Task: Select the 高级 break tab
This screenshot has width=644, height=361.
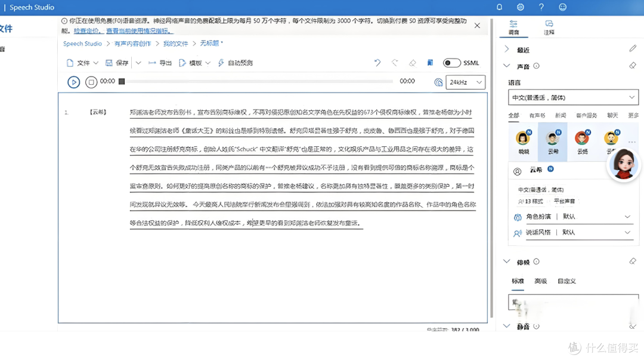Action: (540, 281)
